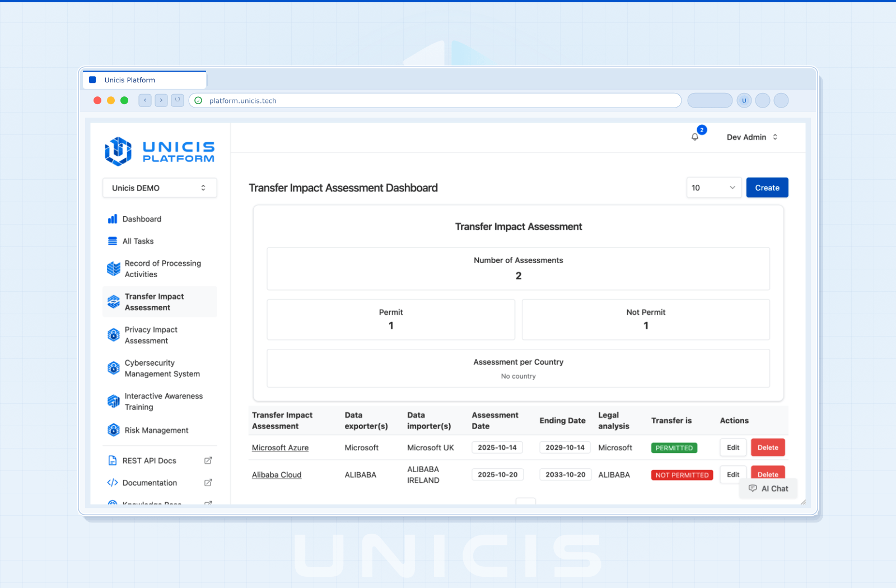
Task: Open the Documentation link
Action: [x=160, y=483]
